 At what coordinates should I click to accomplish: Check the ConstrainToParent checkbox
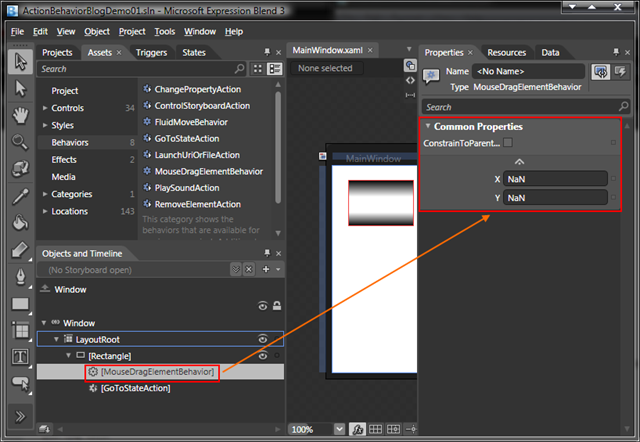pos(508,142)
